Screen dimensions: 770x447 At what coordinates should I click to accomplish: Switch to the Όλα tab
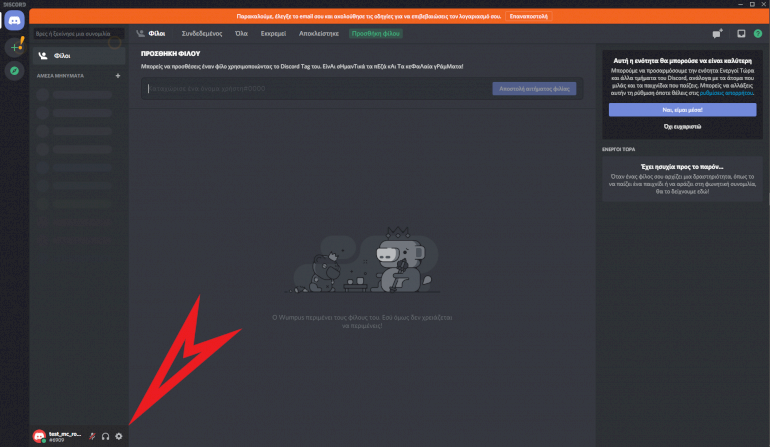241,33
